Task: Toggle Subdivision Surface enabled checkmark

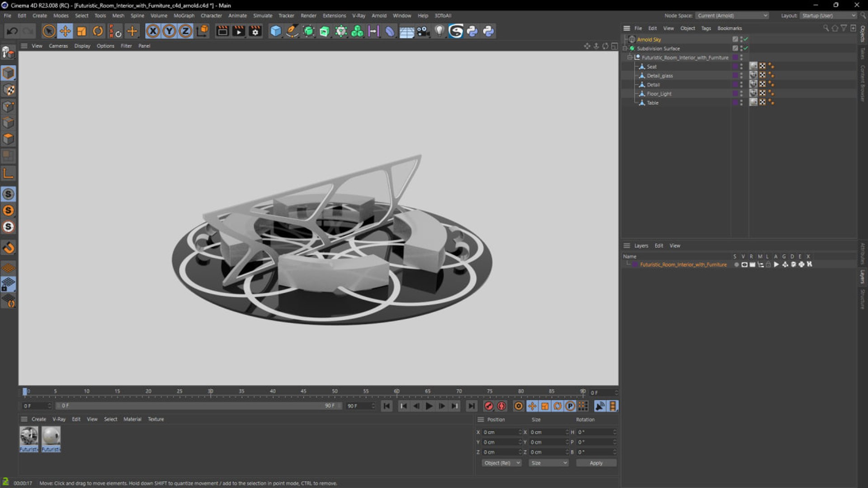Action: 746,48
